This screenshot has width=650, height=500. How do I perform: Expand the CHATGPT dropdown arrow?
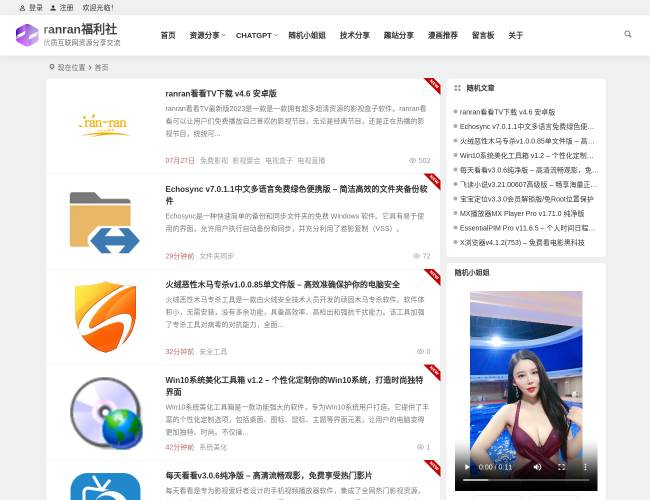point(276,35)
